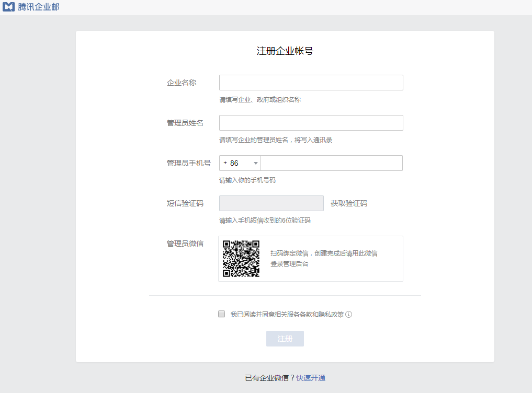Click the WeChat binding QR code

tap(241, 259)
